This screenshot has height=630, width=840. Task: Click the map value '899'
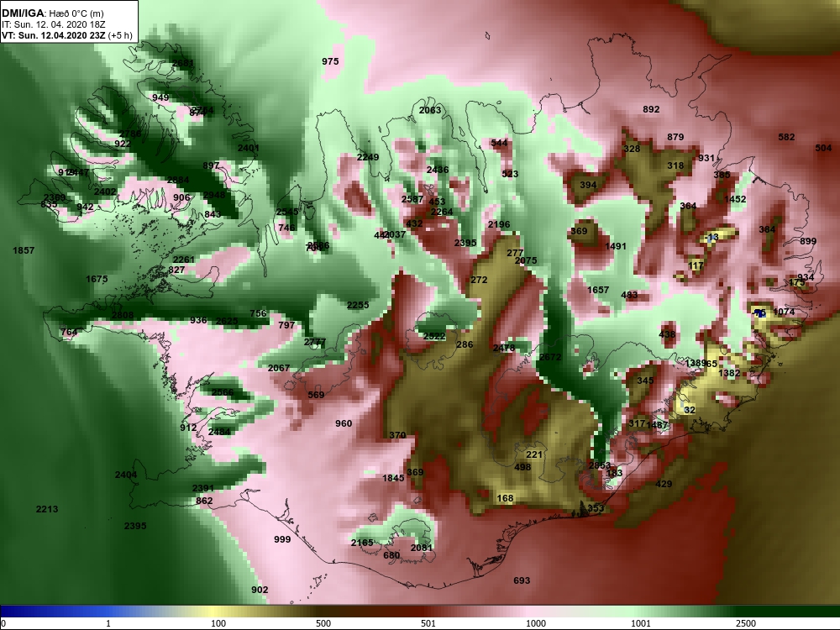[808, 242]
